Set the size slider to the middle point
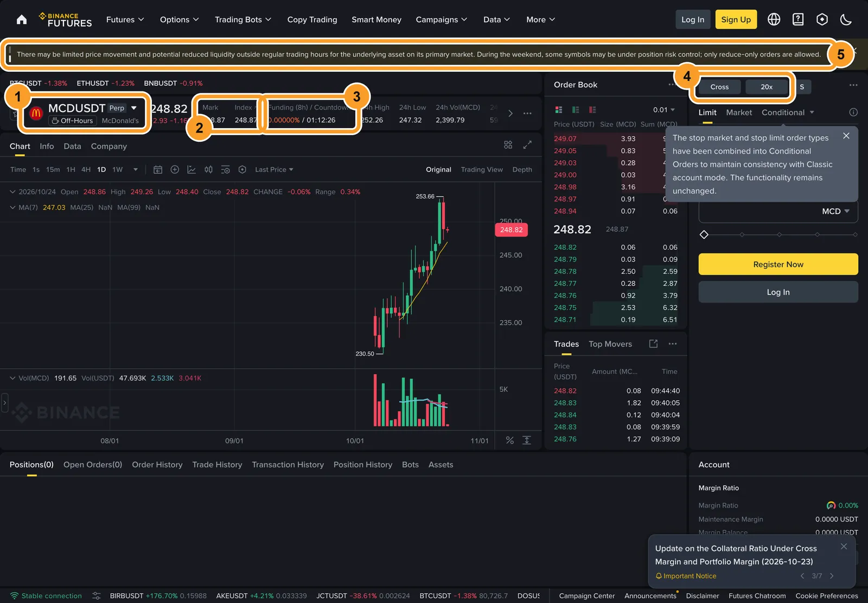The height and width of the screenshot is (603, 868). click(780, 234)
